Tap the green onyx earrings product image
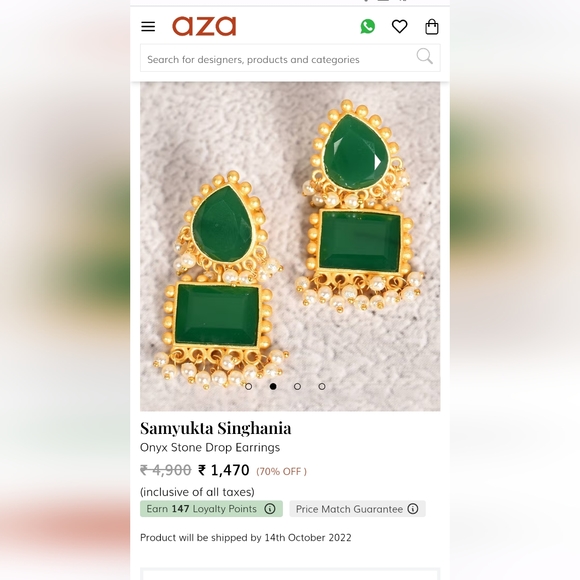Image resolution: width=580 pixels, height=580 pixels. [290, 246]
